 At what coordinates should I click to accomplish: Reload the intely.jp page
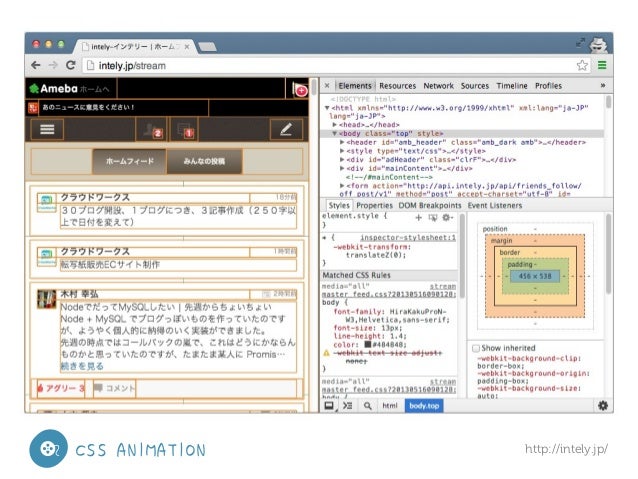point(70,65)
